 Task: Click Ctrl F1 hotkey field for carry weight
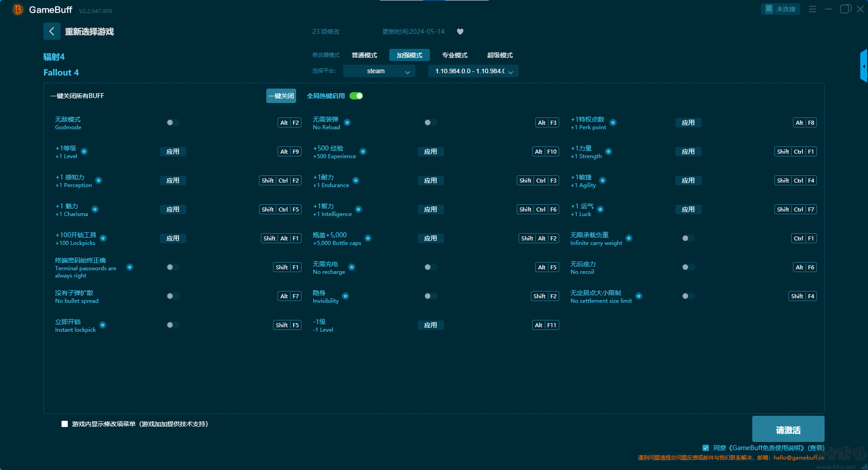(x=804, y=238)
